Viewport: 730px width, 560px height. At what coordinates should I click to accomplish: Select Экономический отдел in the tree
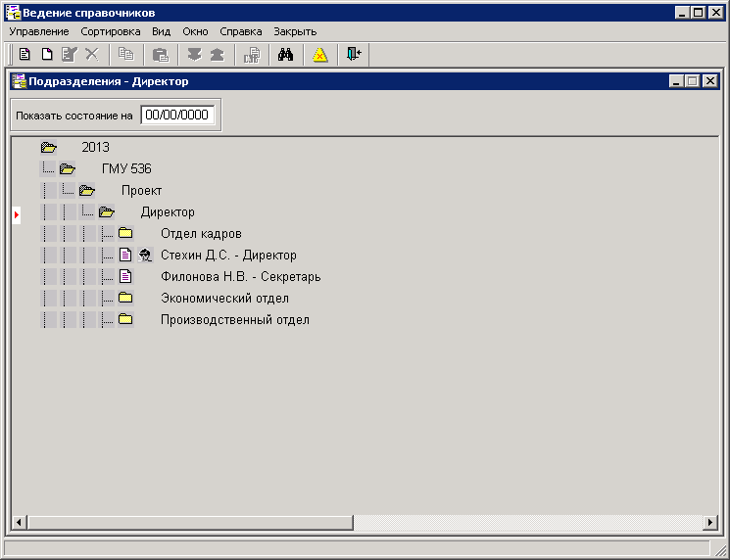click(x=224, y=299)
